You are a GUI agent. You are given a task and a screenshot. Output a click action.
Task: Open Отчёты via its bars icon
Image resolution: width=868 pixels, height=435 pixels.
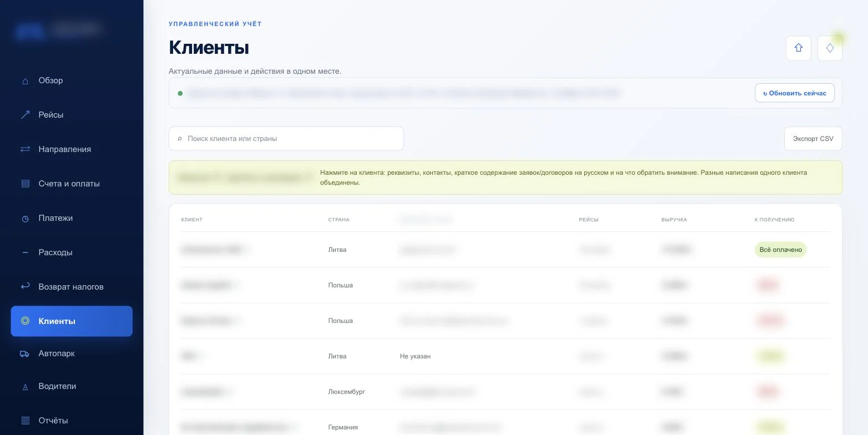(25, 421)
